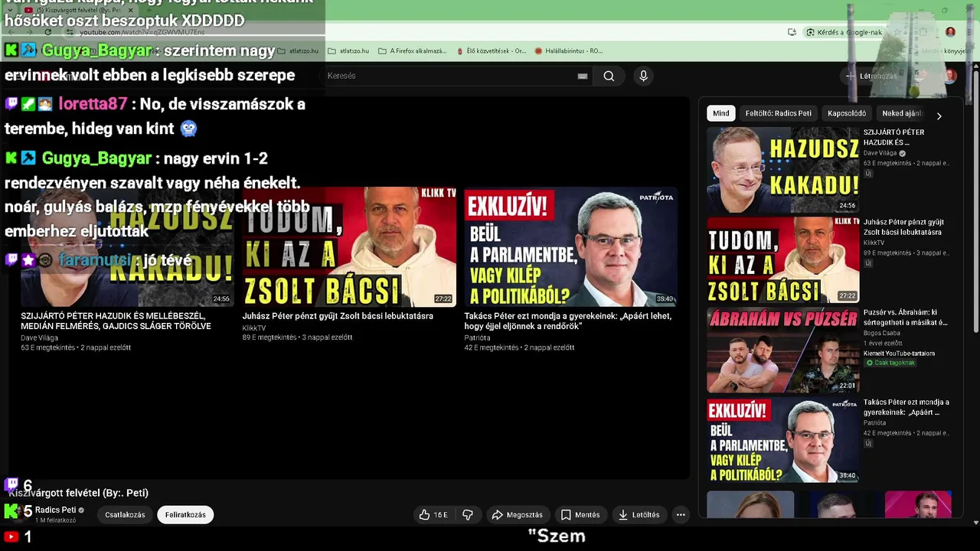This screenshot has height=551, width=980.
Task: Click the 1 M feliratkozó subscriber count
Action: (55, 520)
